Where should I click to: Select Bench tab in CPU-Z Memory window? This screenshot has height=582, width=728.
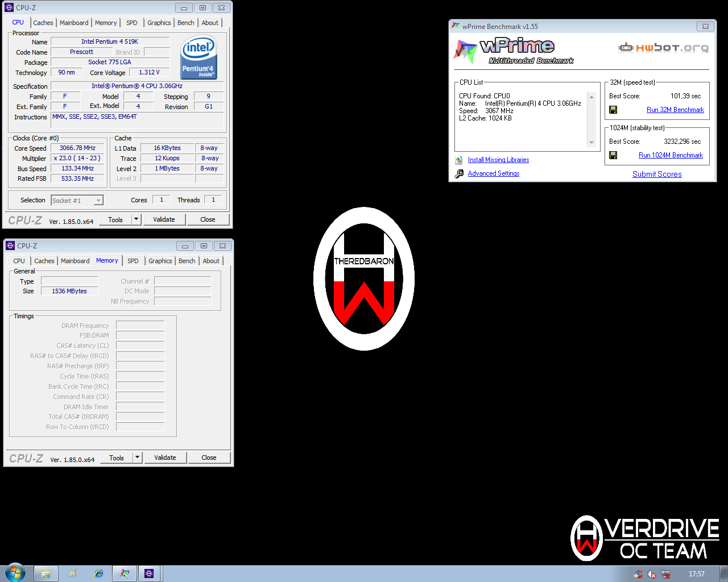[x=187, y=261]
